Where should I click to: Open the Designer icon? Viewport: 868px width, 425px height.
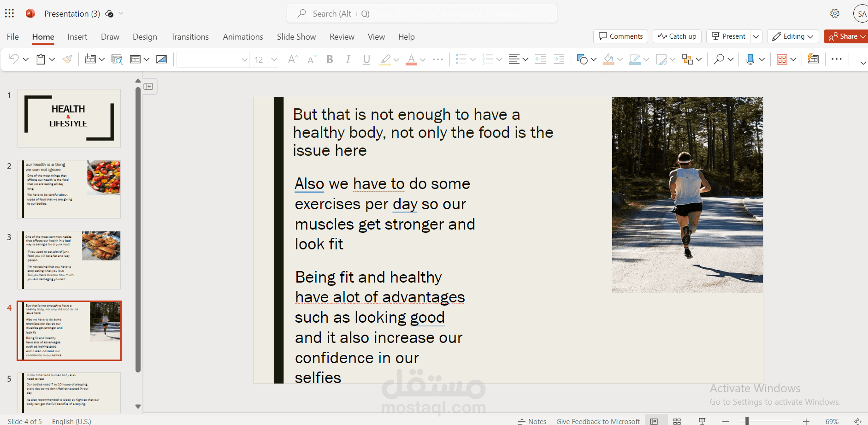[x=813, y=59]
